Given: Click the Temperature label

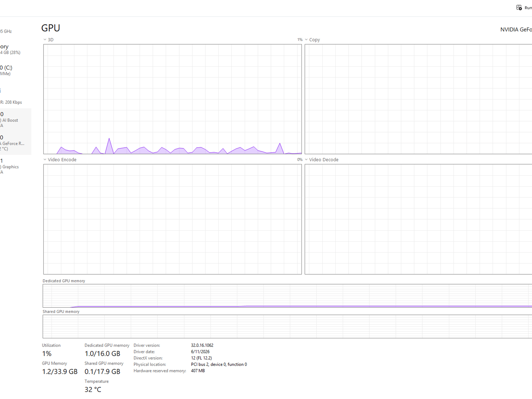Looking at the screenshot, I should (x=96, y=381).
